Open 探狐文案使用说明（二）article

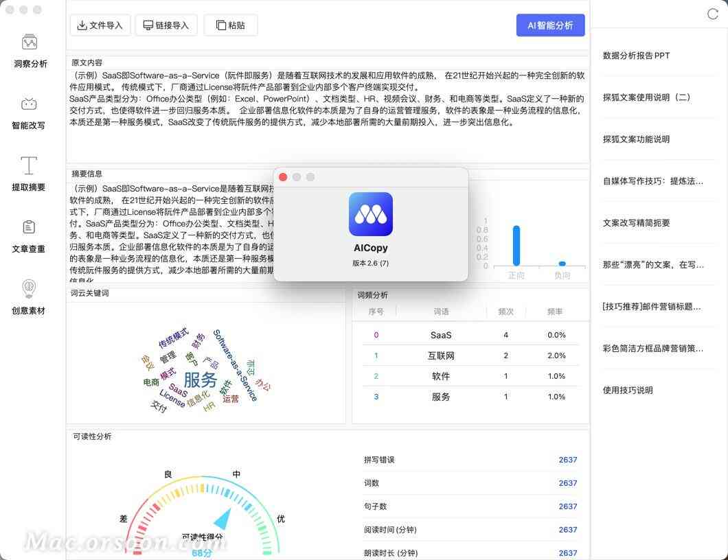(x=646, y=97)
